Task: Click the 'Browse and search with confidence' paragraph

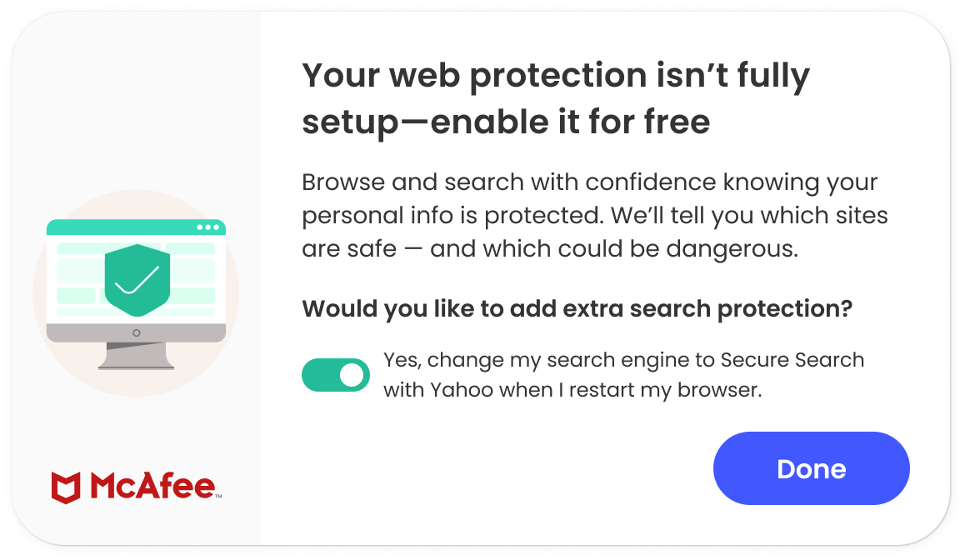Action: click(590, 182)
